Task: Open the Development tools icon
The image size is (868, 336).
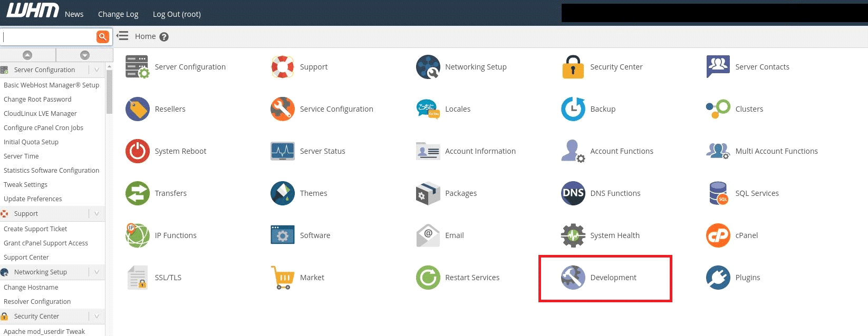Action: [573, 278]
